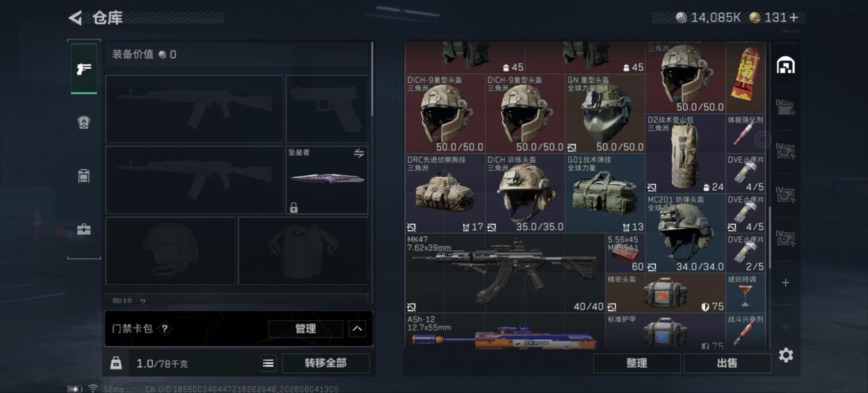Go back using the arrow beside 仓库
The height and width of the screenshot is (393, 868).
click(x=75, y=18)
